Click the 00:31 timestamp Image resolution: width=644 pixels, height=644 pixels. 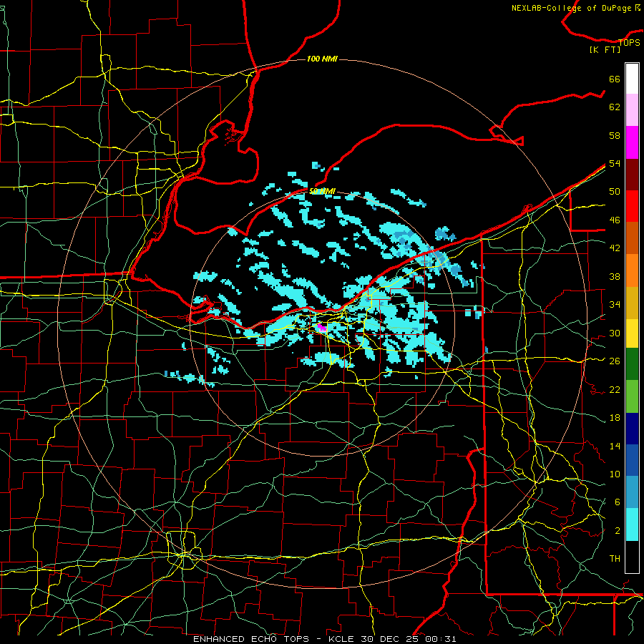tap(441, 639)
